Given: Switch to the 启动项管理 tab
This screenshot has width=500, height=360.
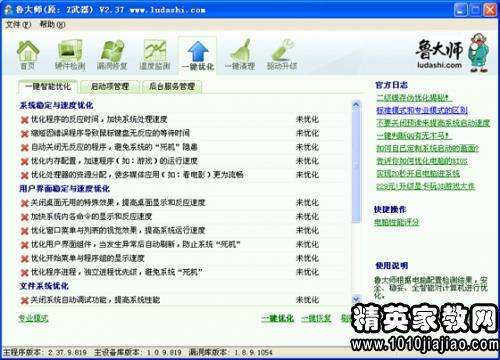Looking at the screenshot, I should [110, 87].
